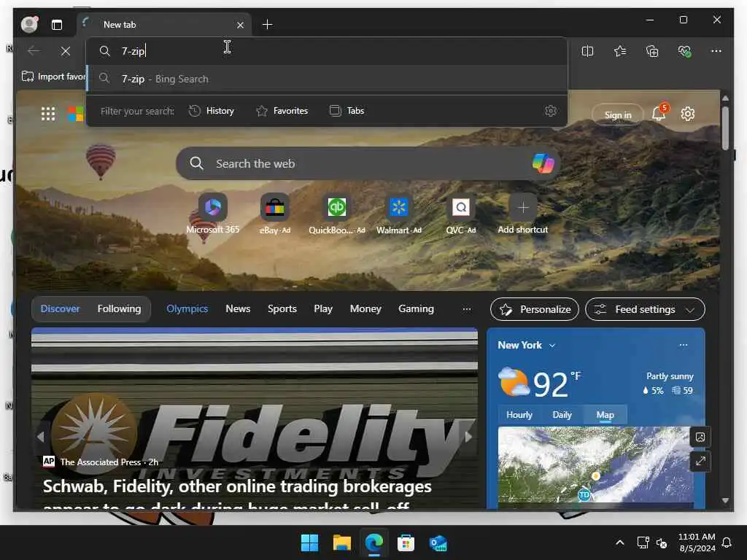Go to previous news slide arrow
747x560 pixels.
[41, 436]
